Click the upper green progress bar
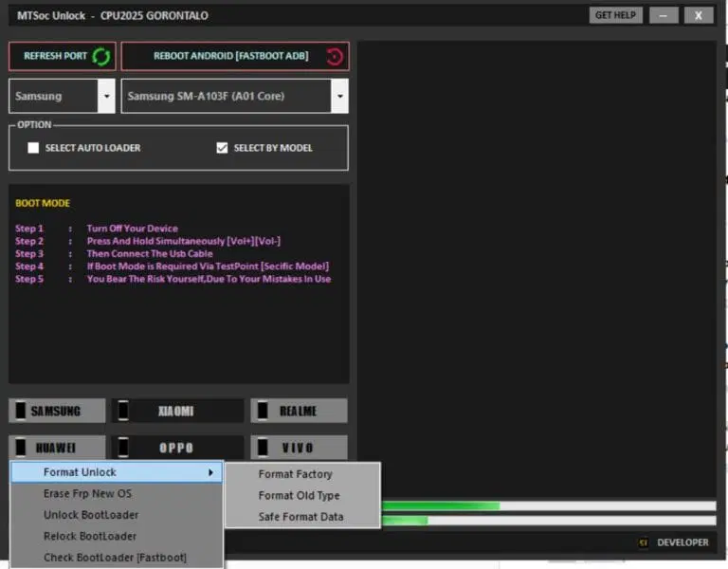This screenshot has width=728, height=569. 549,505
